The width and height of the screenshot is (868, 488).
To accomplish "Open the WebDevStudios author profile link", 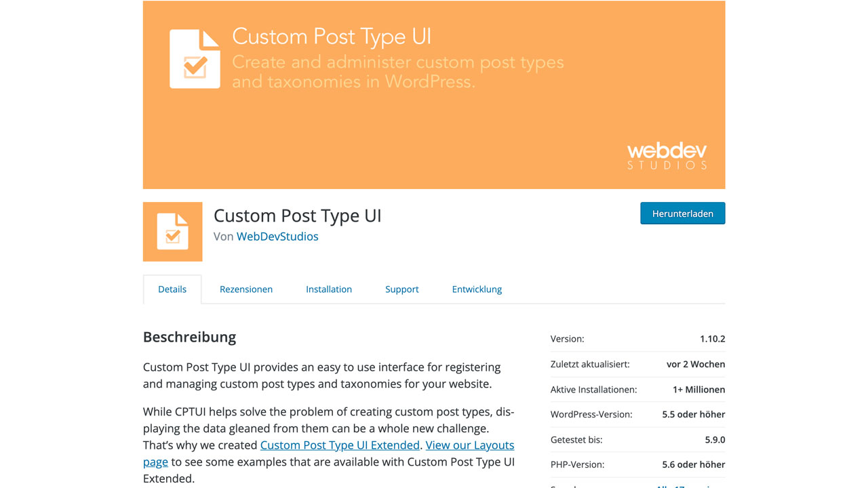I will [277, 237].
